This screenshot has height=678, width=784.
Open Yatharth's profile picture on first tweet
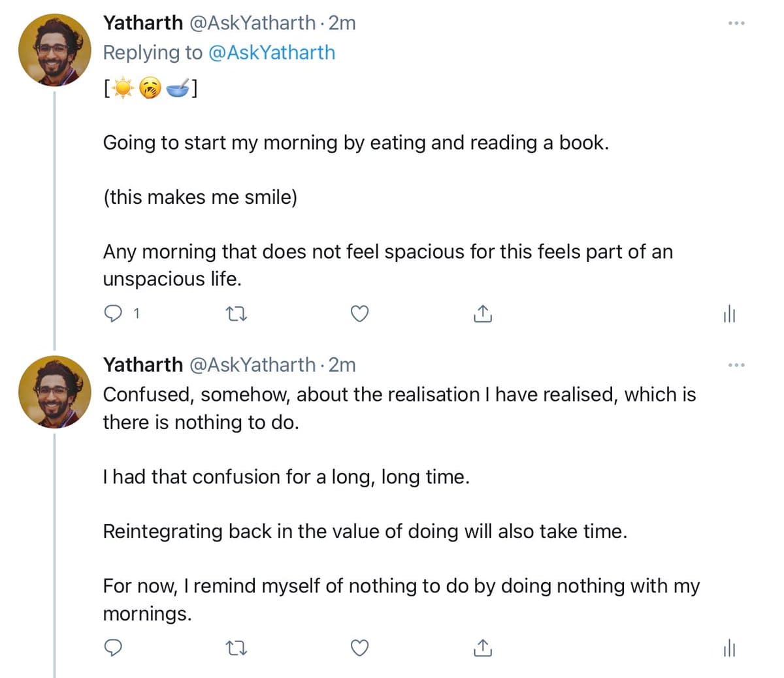click(x=55, y=50)
